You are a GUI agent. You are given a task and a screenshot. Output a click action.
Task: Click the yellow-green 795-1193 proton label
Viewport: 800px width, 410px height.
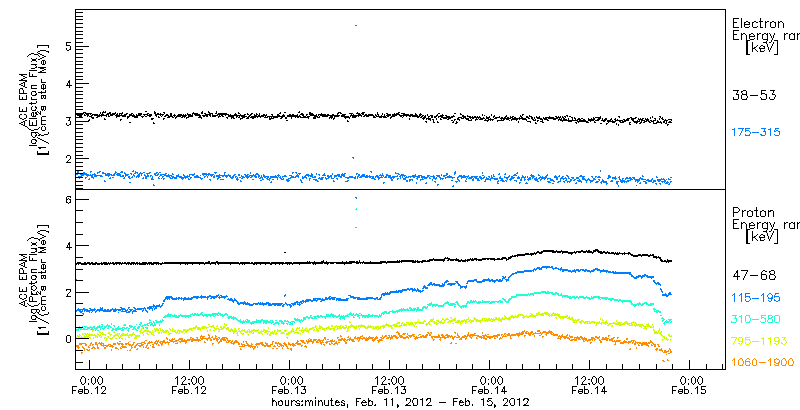point(759,341)
